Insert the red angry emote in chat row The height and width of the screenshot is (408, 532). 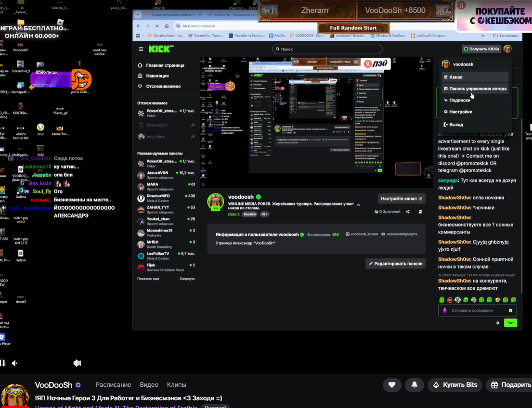point(450,300)
